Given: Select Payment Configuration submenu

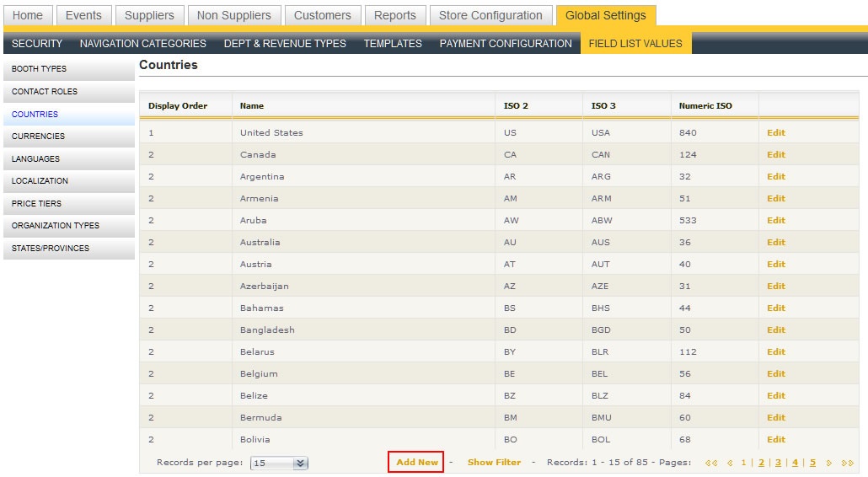Looking at the screenshot, I should coord(505,43).
